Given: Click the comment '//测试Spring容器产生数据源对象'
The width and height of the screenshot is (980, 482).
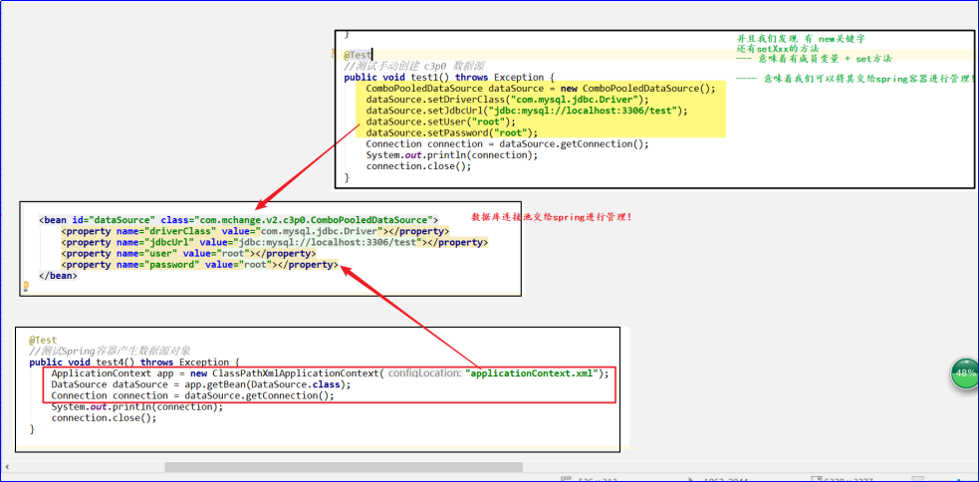Looking at the screenshot, I should tap(110, 352).
